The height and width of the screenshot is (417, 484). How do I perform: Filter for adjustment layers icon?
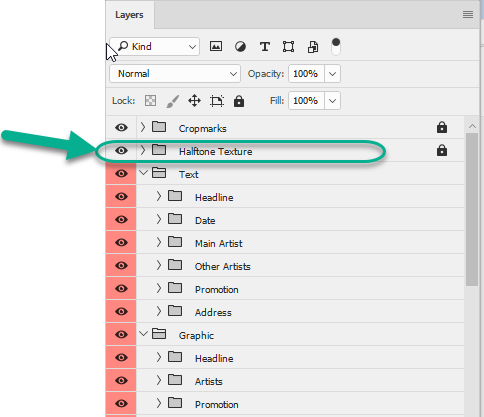coord(240,47)
